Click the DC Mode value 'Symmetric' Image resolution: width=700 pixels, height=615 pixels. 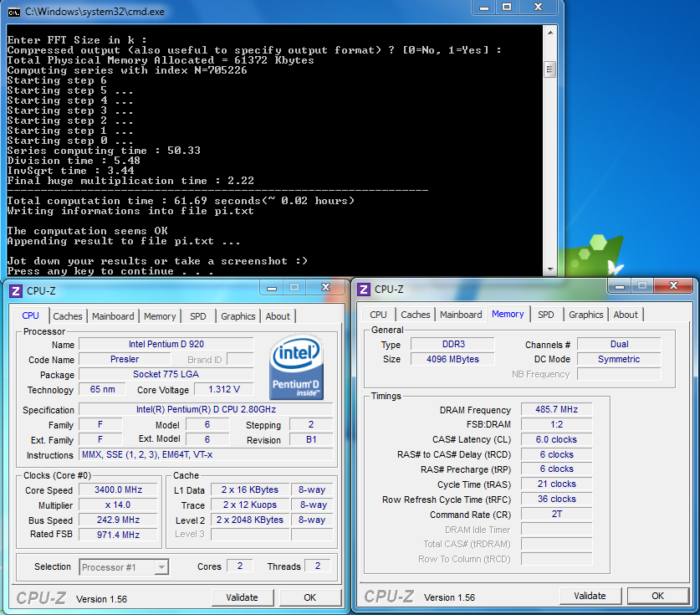tap(619, 359)
